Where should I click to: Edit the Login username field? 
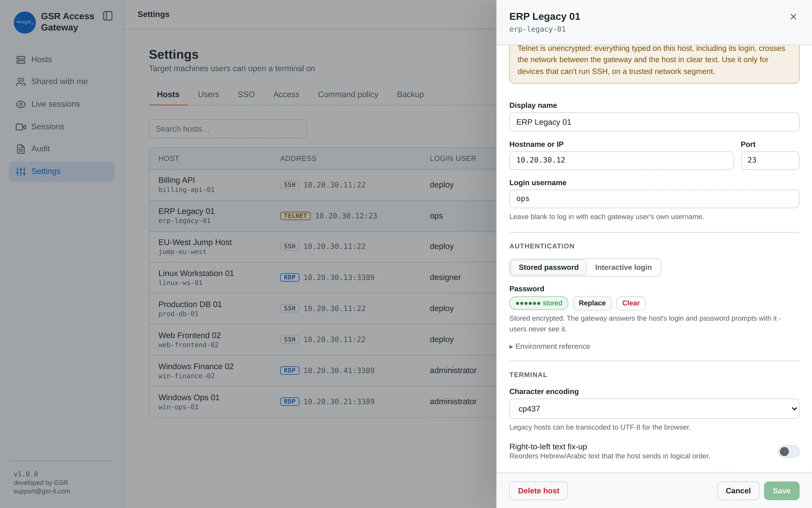pyautogui.click(x=654, y=199)
